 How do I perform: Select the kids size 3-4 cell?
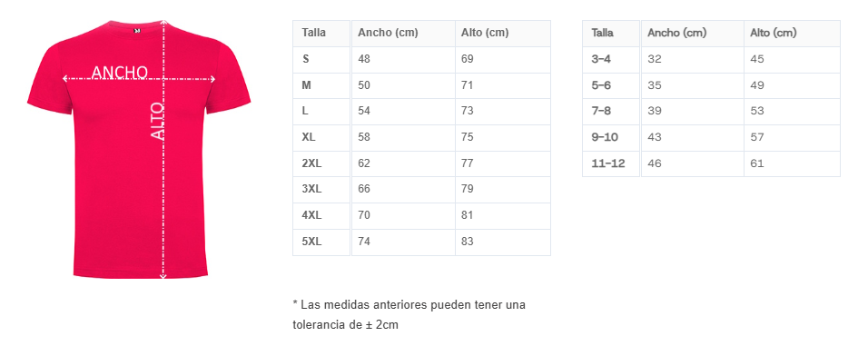pyautogui.click(x=611, y=59)
